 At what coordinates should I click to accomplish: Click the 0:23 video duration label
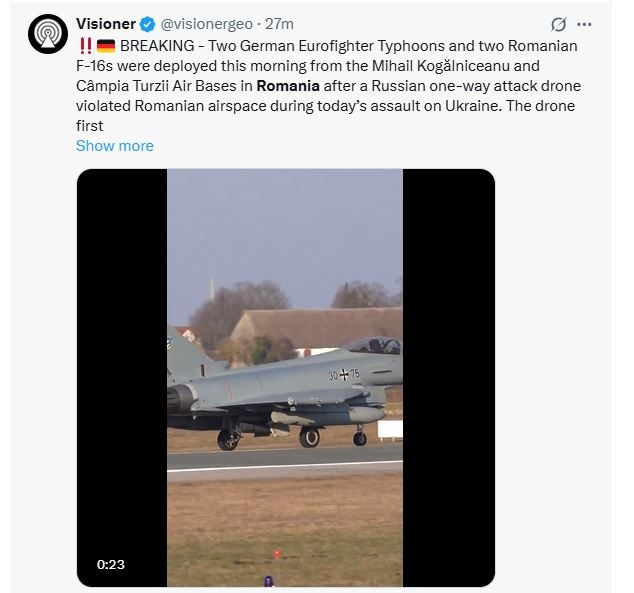(x=111, y=564)
